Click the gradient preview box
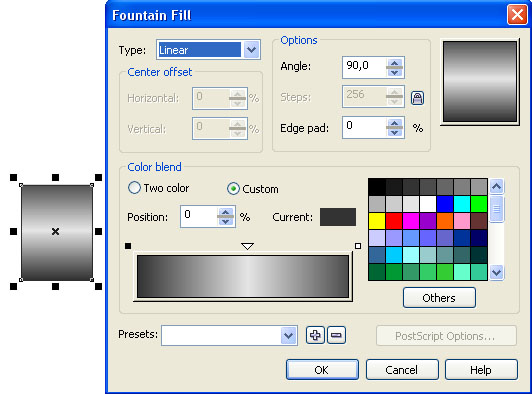 [480, 81]
